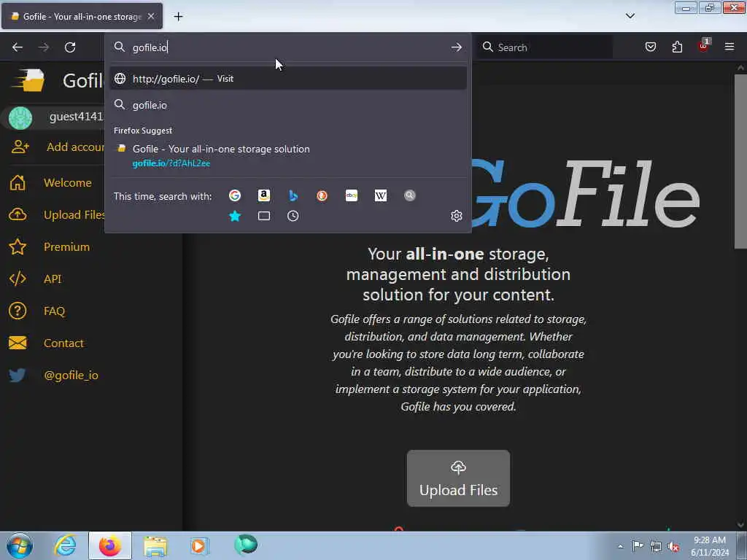Open the media player taskbar icon
The width and height of the screenshot is (747, 560).
click(x=200, y=545)
